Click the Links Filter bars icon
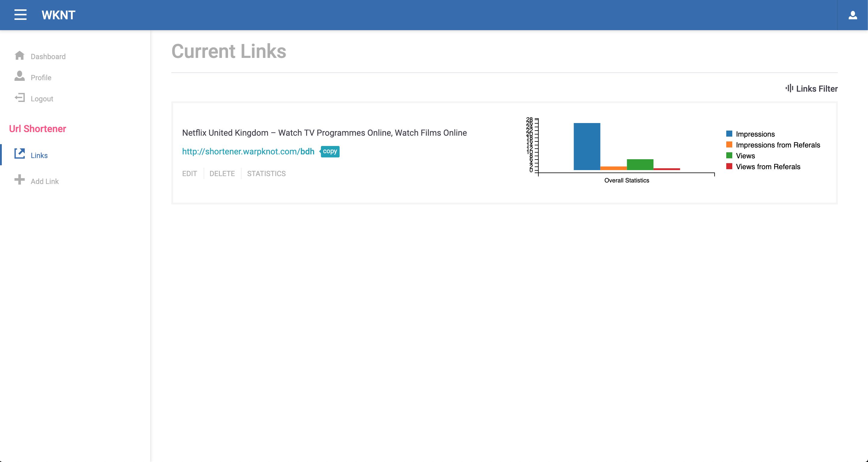This screenshot has width=868, height=462. coord(789,88)
